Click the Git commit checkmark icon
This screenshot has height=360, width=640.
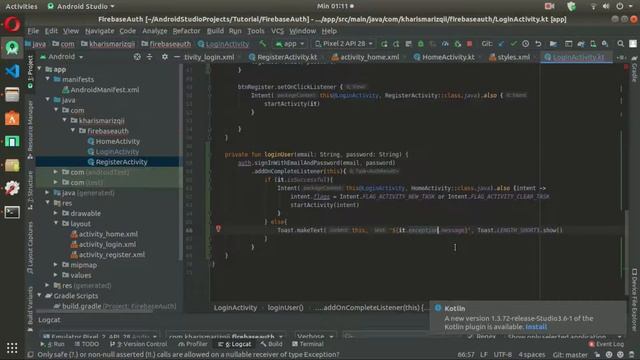(x=513, y=44)
